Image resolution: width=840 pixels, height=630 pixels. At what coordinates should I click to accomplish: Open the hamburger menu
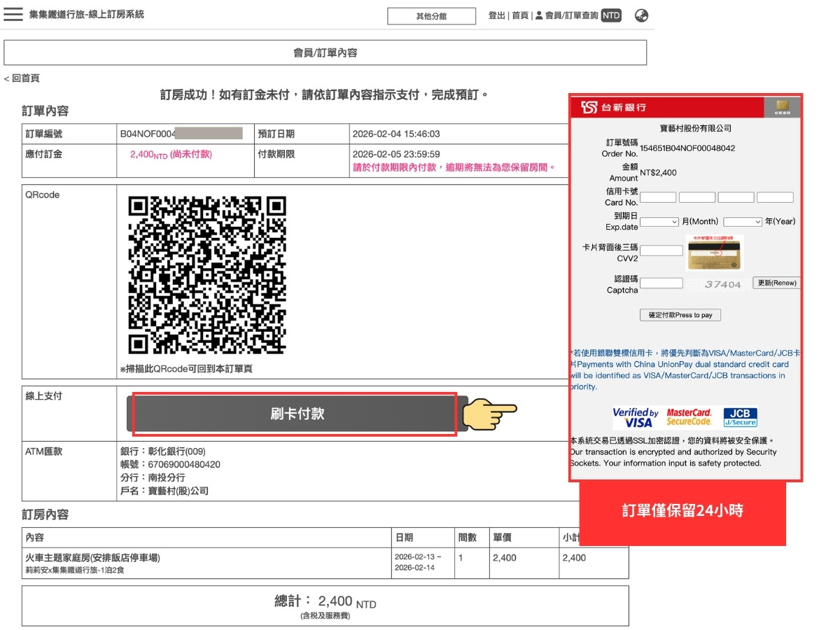click(14, 15)
